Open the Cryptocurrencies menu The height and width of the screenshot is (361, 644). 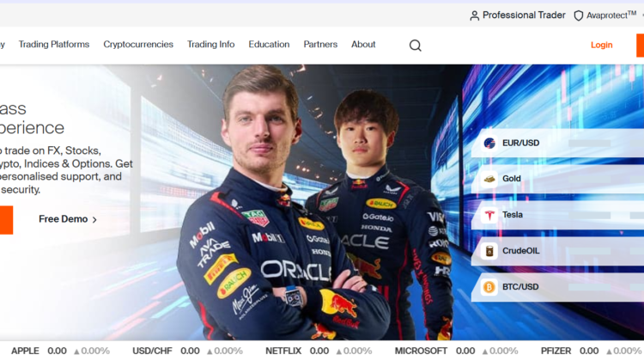(x=138, y=45)
